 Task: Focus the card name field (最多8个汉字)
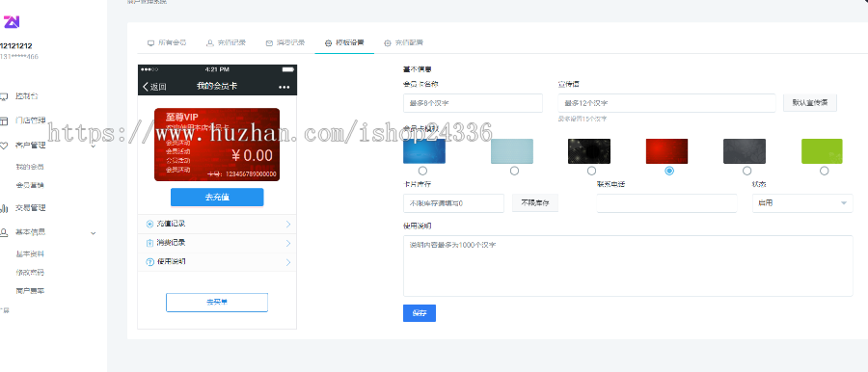pyautogui.click(x=473, y=103)
